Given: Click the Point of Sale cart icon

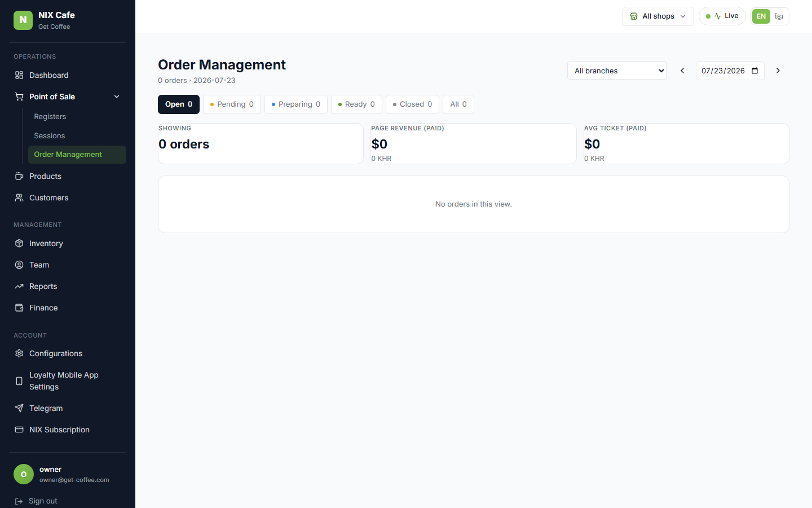Looking at the screenshot, I should [19, 97].
